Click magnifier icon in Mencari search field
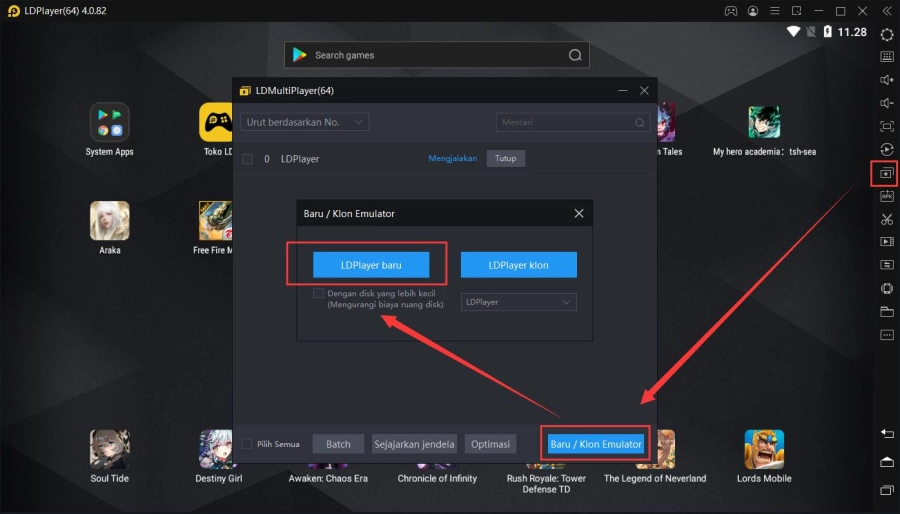Viewport: 900px width, 514px height. (639, 122)
